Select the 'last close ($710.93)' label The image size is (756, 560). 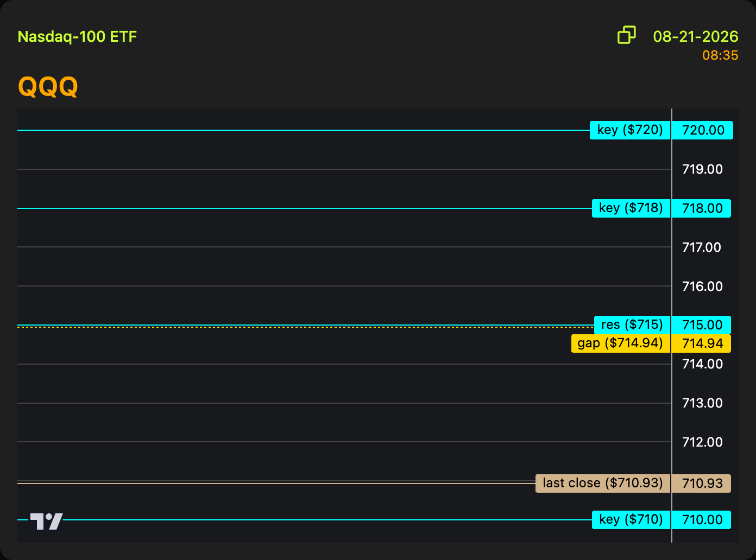(603, 483)
